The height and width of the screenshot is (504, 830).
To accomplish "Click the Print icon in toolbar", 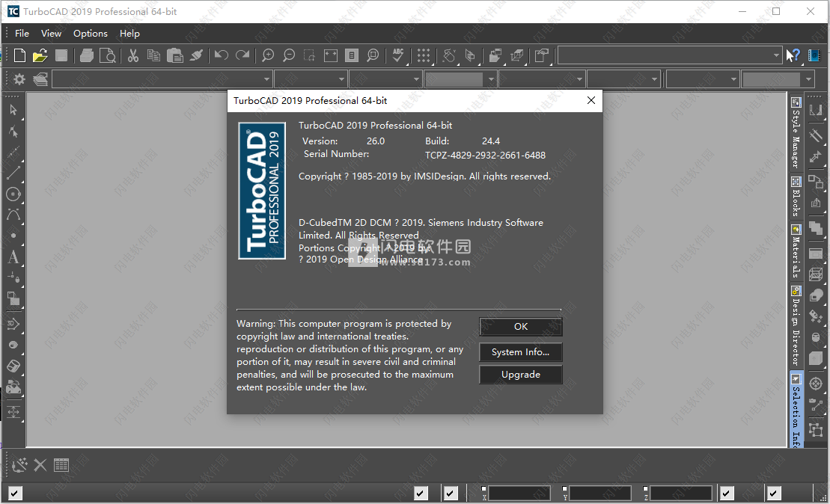I will tap(87, 55).
